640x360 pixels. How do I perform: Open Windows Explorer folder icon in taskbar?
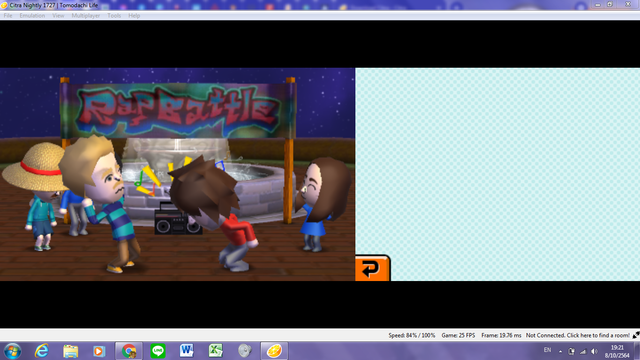point(70,351)
